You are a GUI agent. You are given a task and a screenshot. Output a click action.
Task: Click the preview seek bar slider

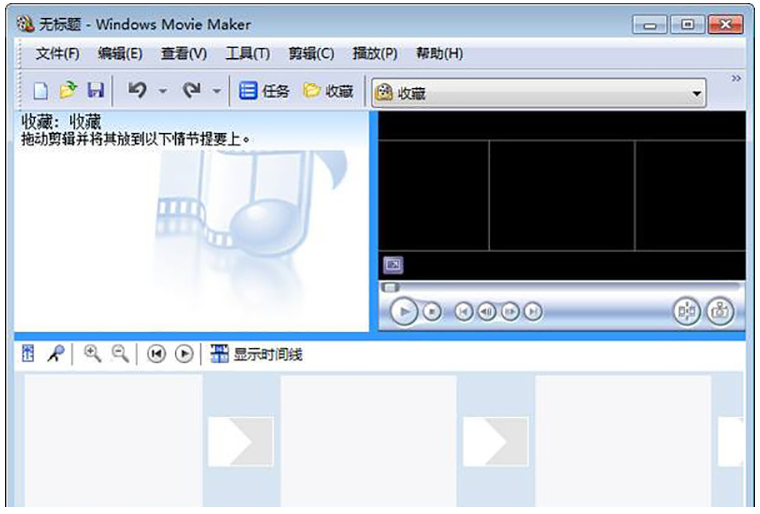coord(391,287)
